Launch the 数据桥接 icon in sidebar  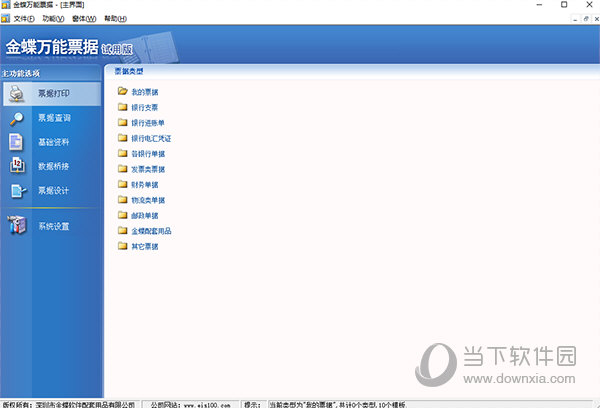(x=17, y=165)
